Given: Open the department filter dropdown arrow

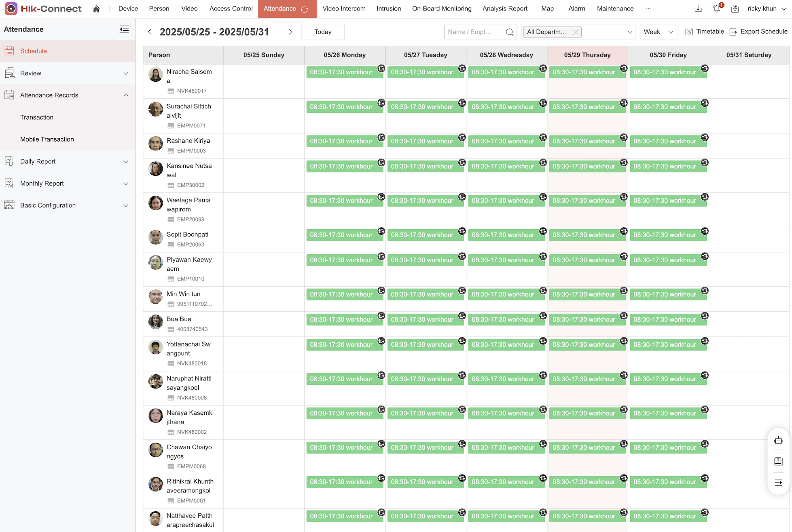Looking at the screenshot, I should (629, 32).
